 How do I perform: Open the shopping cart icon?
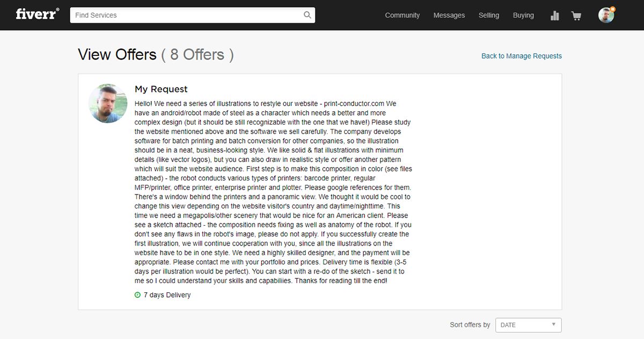576,16
